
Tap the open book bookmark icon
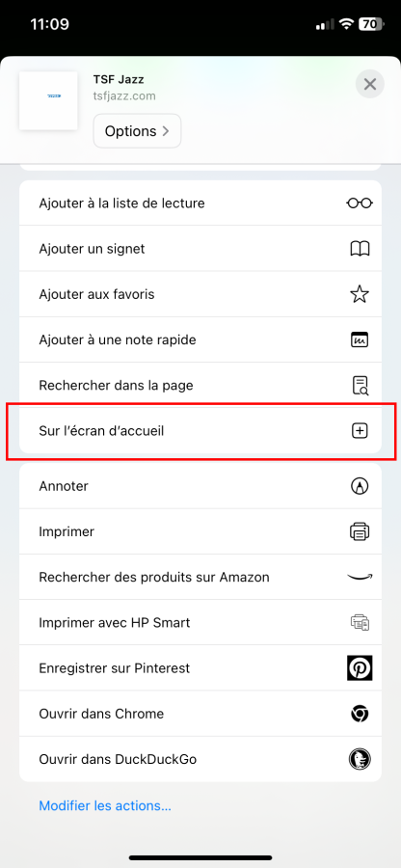click(x=360, y=249)
